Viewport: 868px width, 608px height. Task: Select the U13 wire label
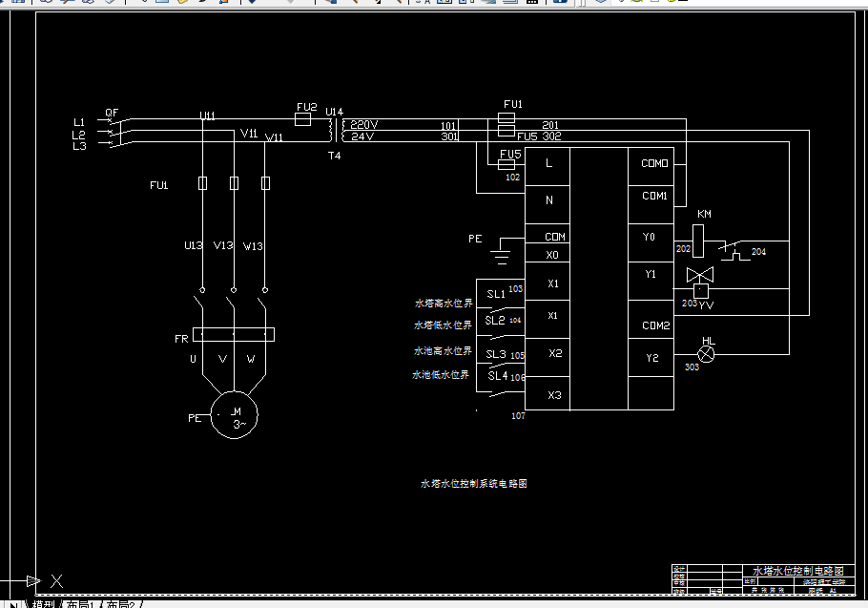tap(194, 244)
